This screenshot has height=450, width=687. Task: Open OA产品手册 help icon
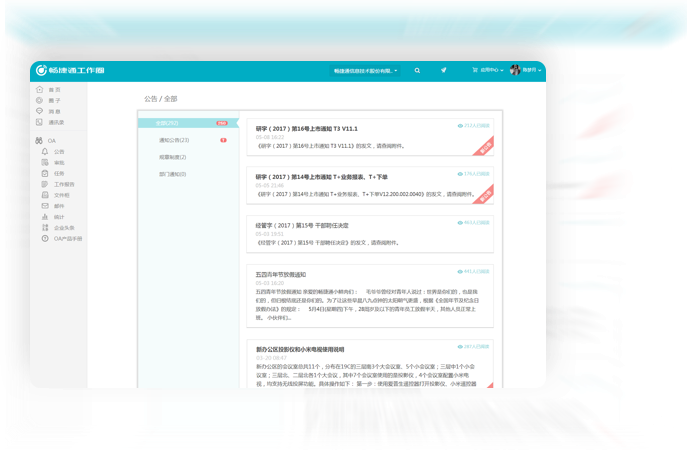45,239
